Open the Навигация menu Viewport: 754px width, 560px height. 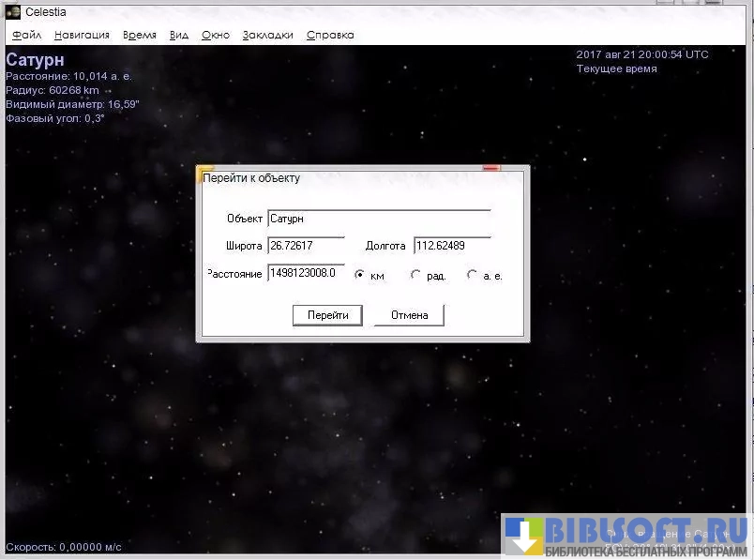click(x=82, y=35)
